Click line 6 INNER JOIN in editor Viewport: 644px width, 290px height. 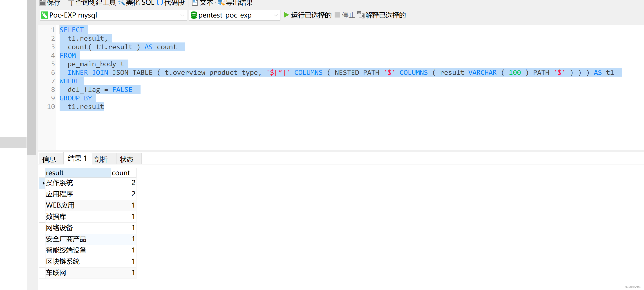click(88, 72)
